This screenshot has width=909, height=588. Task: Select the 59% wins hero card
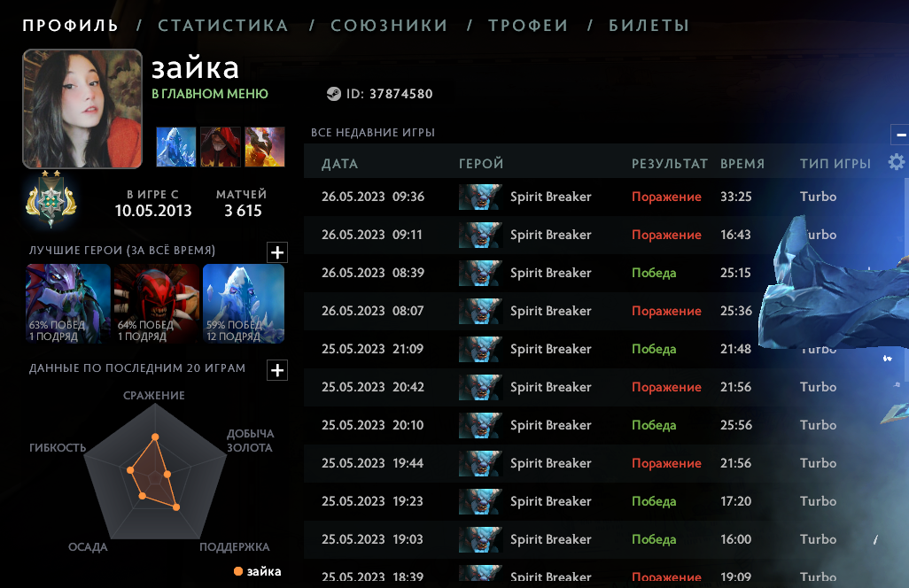[x=244, y=304]
